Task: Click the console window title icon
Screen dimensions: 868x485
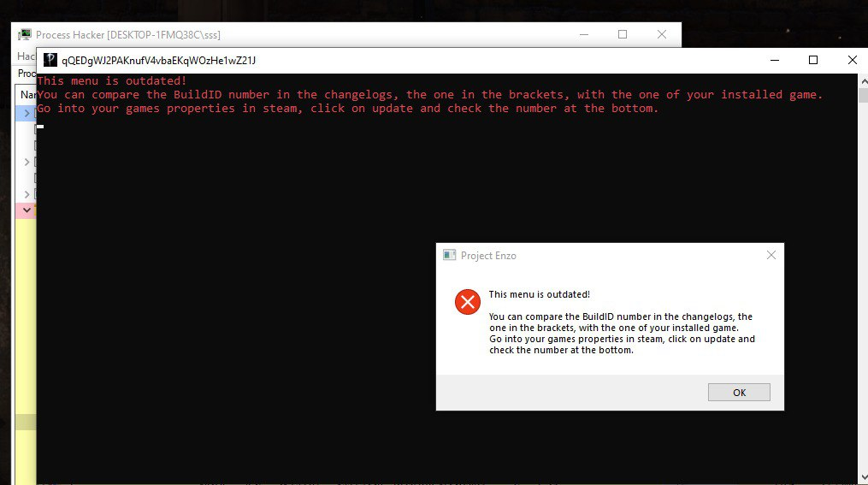Action: [x=50, y=60]
